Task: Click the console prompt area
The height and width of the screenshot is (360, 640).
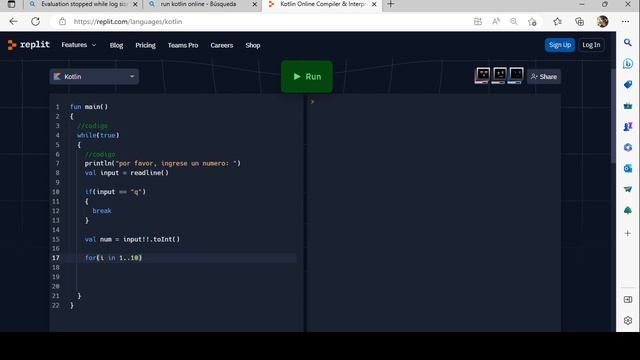Action: 434,212
